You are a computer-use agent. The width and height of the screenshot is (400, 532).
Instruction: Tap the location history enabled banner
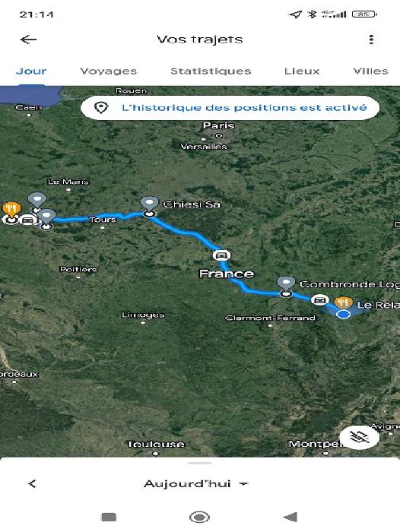point(230,108)
